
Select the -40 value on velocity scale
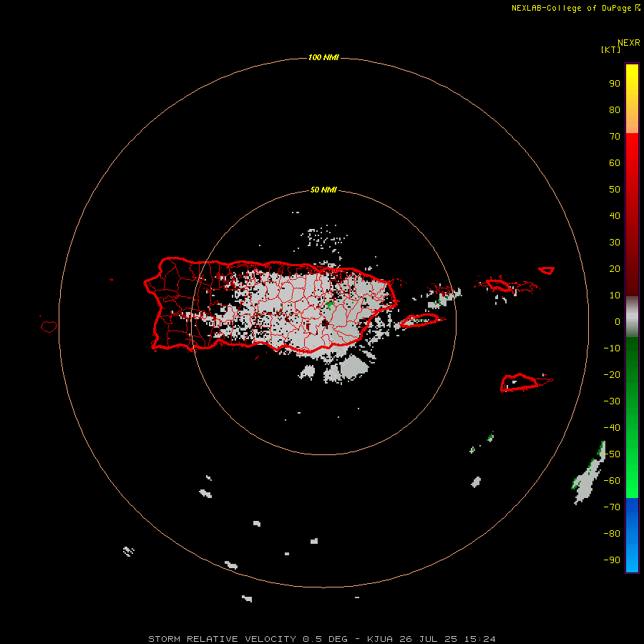(612, 428)
